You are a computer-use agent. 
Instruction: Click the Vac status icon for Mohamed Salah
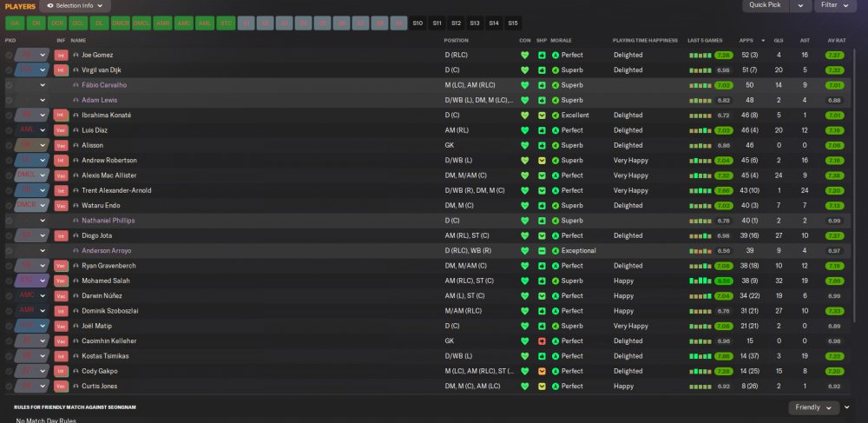pos(61,281)
